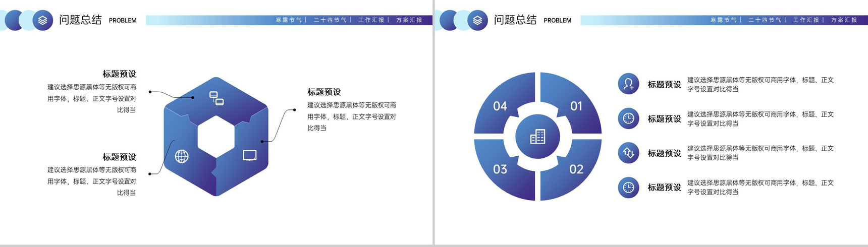868x247 pixels.
Task: Click the clock icon just below the add-user icon
Action: tap(628, 118)
